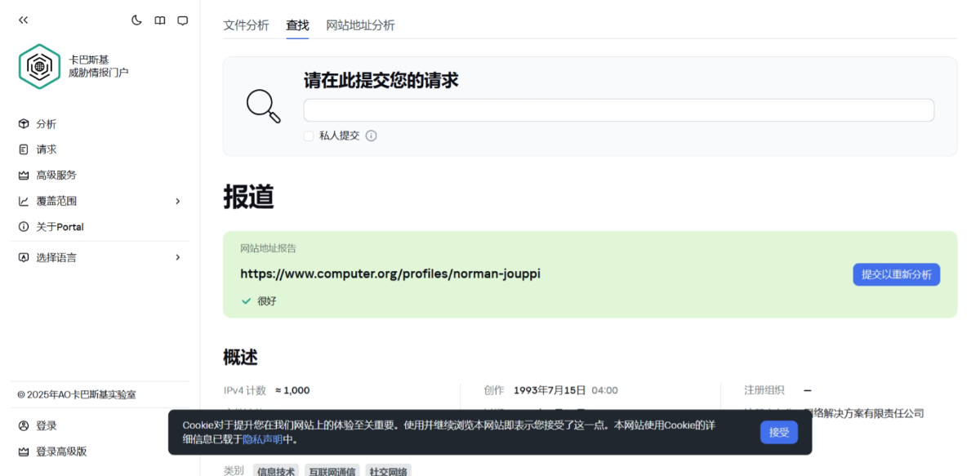Click the © 2025年AO卡巴斯基实验室 copyright text
Viewport: 980px width, 476px height.
click(77, 394)
